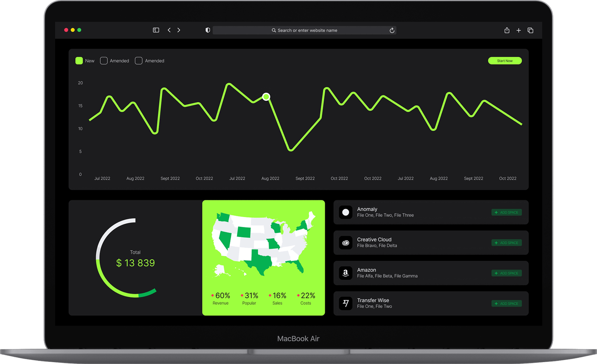The image size is (597, 364).
Task: Click the Creative Cloud logo icon
Action: click(346, 243)
